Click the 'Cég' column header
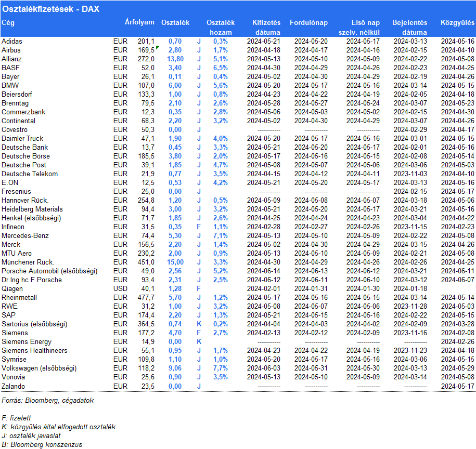Image resolution: width=476 pixels, height=449 pixels. (8, 22)
